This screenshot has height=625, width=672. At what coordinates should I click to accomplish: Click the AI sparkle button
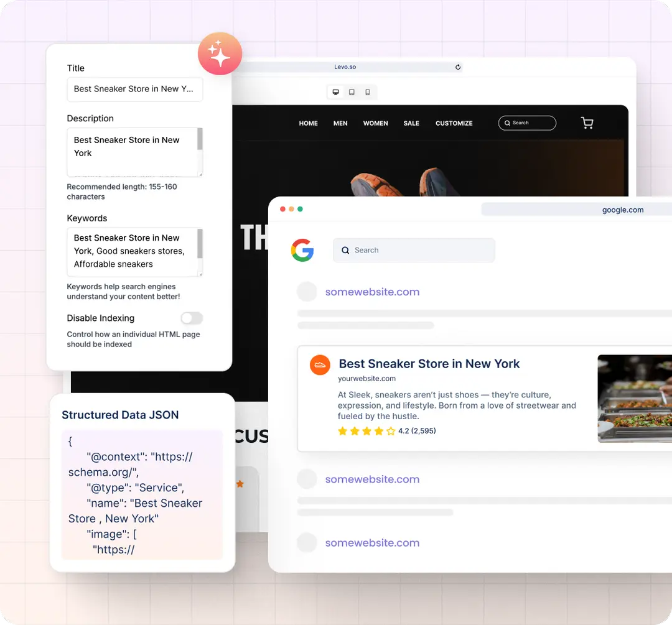(220, 53)
